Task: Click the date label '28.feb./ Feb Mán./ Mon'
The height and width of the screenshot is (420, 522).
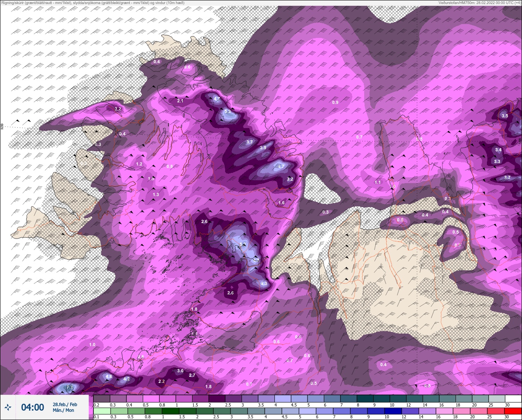Action: [x=64, y=407]
